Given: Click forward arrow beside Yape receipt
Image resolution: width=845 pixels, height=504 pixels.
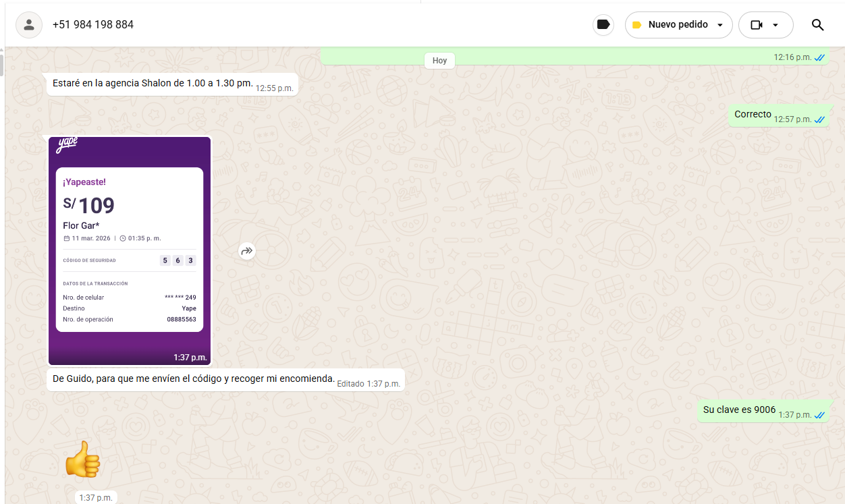Looking at the screenshot, I should pyautogui.click(x=247, y=251).
